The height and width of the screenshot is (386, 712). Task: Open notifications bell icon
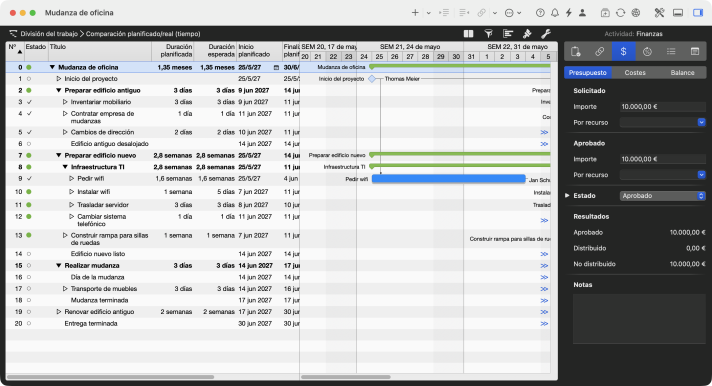tap(554, 13)
